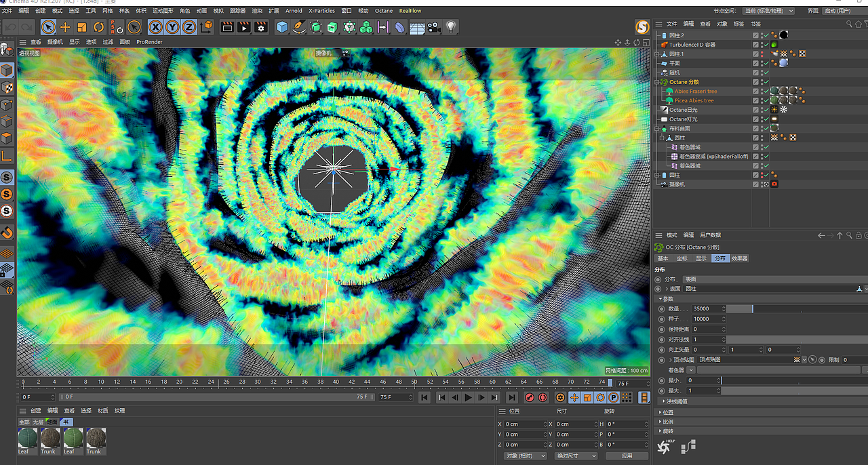This screenshot has height=465, width=868.
Task: Open the RealFlow menu
Action: coord(410,11)
